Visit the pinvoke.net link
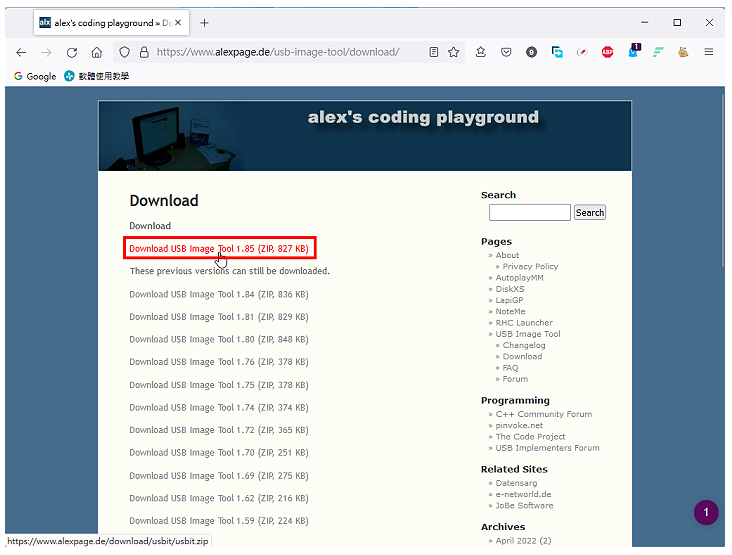This screenshot has height=555, width=732. tap(519, 425)
